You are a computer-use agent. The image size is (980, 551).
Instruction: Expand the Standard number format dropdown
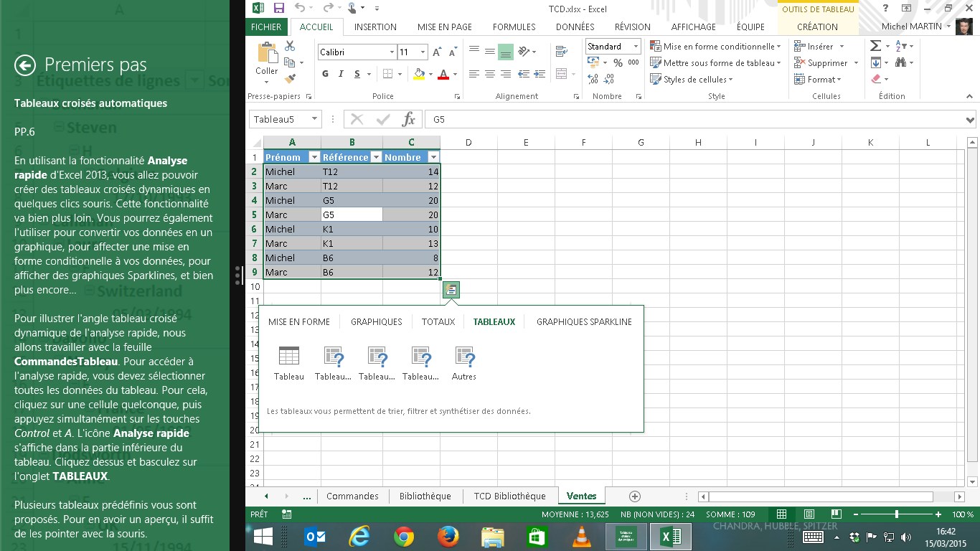click(x=636, y=47)
